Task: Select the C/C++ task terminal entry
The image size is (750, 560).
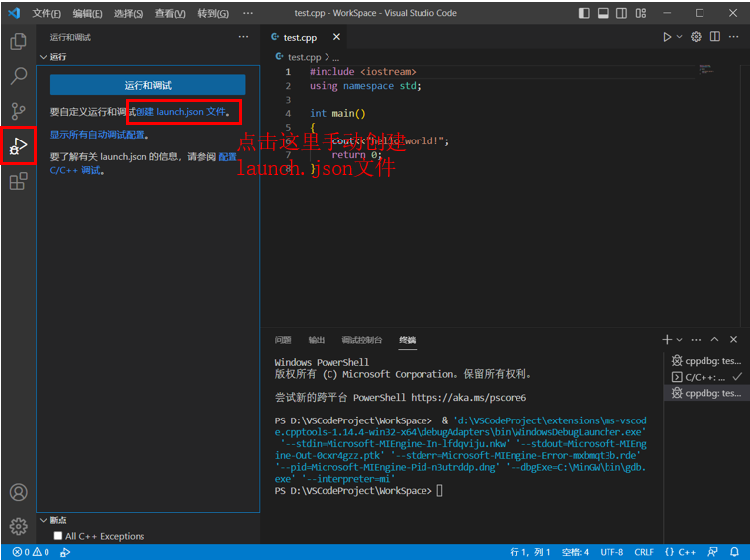Action: tap(706, 377)
